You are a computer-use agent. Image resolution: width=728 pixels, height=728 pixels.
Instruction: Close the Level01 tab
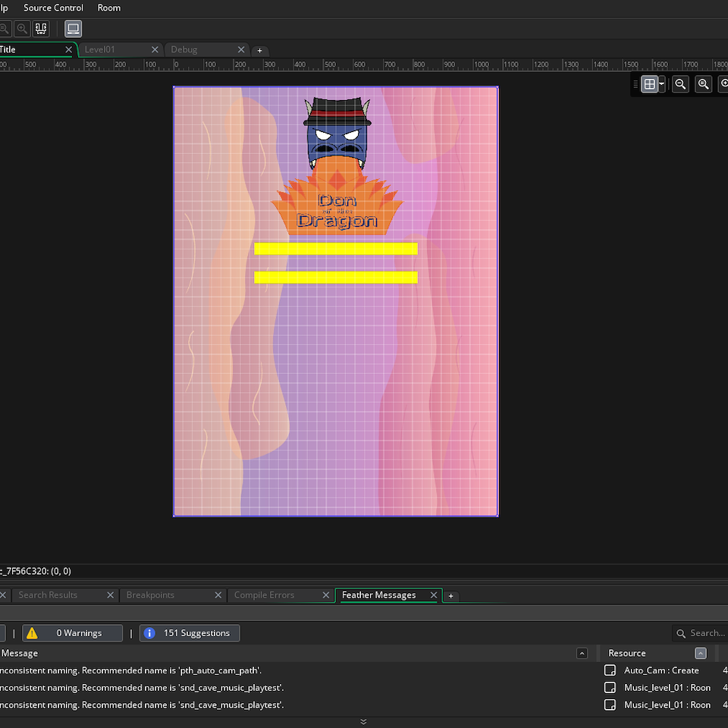click(x=155, y=49)
